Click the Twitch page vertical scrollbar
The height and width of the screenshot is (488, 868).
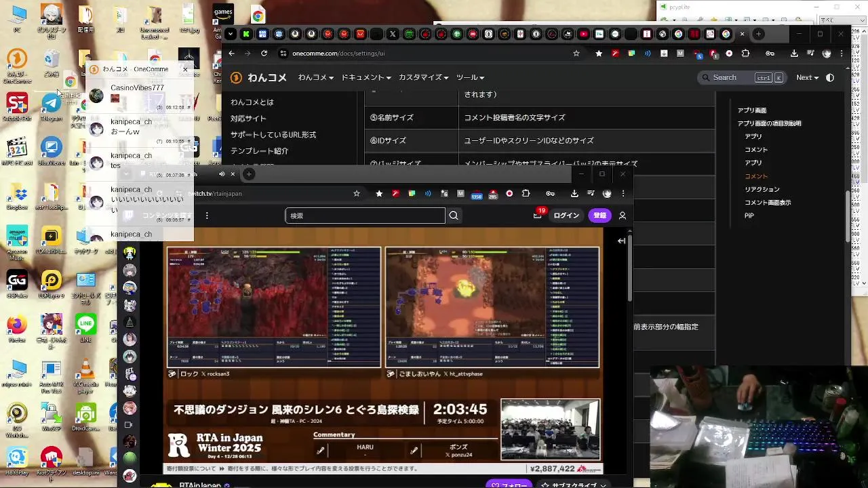(x=630, y=268)
